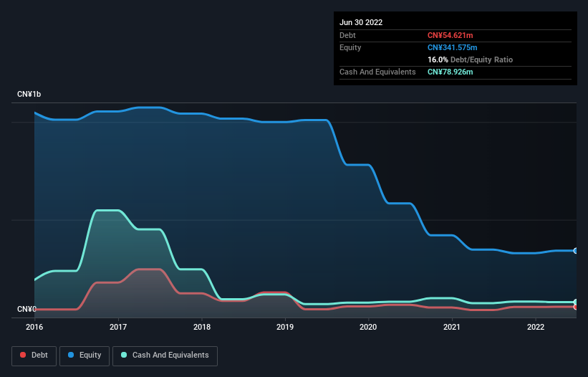This screenshot has width=588, height=377.
Task: Click the Jun 30 2022 tooltip date
Action: pyautogui.click(x=361, y=22)
